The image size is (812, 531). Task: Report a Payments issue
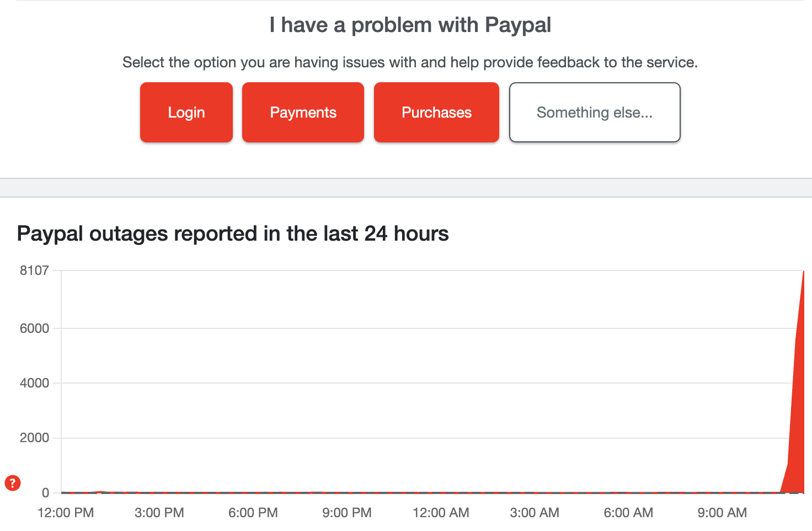pos(302,112)
